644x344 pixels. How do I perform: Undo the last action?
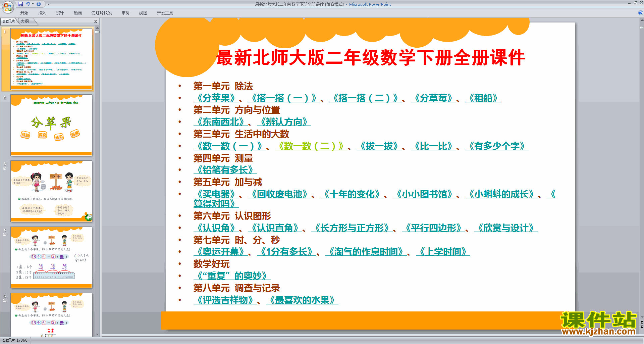pyautogui.click(x=28, y=4)
